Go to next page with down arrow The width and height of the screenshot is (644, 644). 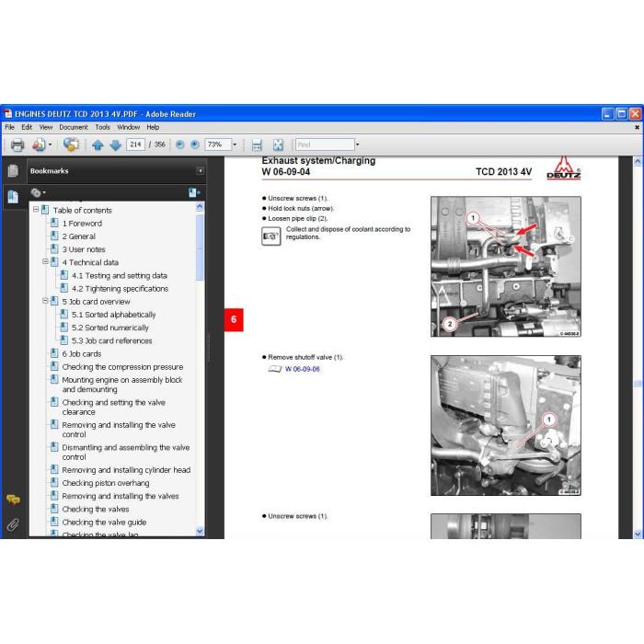[116, 145]
